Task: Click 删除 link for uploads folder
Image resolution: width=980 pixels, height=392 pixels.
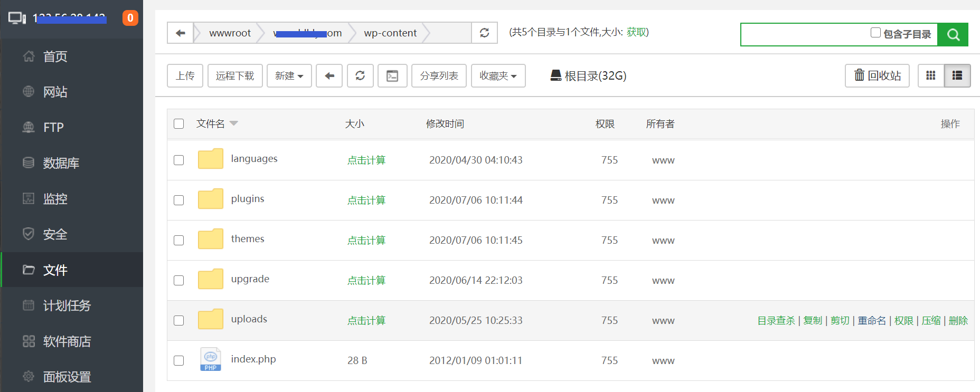Action: (x=958, y=321)
